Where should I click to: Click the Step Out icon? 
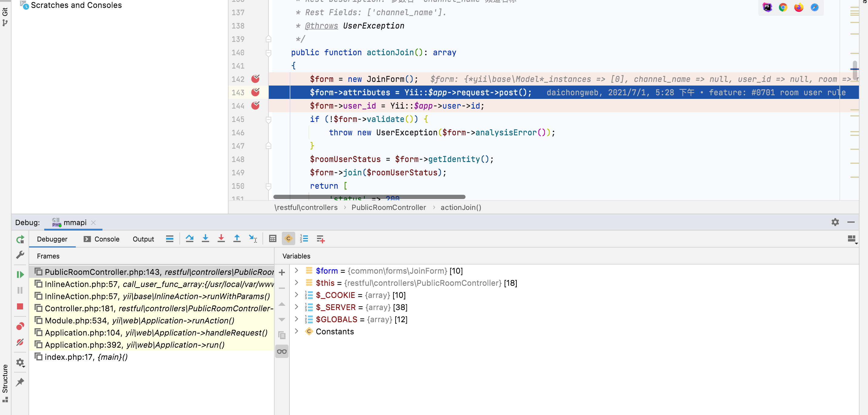pyautogui.click(x=237, y=239)
